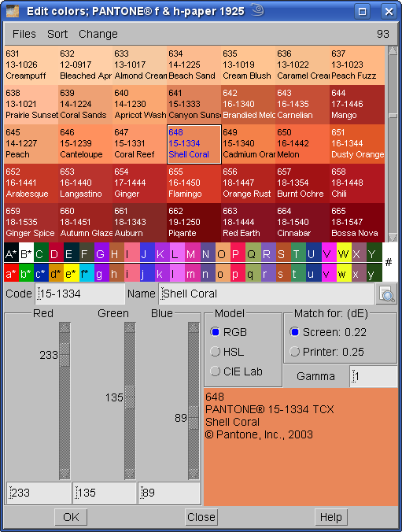The image size is (402, 532).
Task: Maximize the Edit colors window
Action: tap(363, 12)
